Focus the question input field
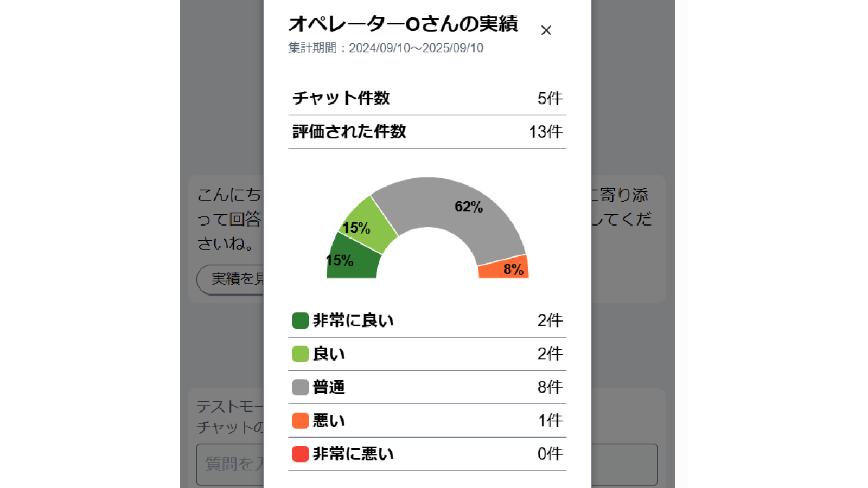This screenshot has width=868, height=488. coord(231,464)
